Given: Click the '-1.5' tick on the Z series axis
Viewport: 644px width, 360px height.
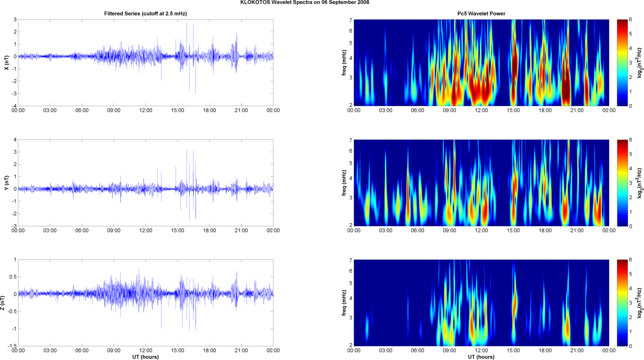Looking at the screenshot, I should pyautogui.click(x=12, y=346).
